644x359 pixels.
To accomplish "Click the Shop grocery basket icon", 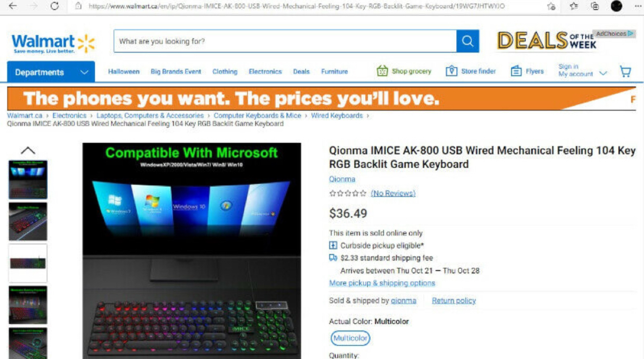I will [x=382, y=71].
